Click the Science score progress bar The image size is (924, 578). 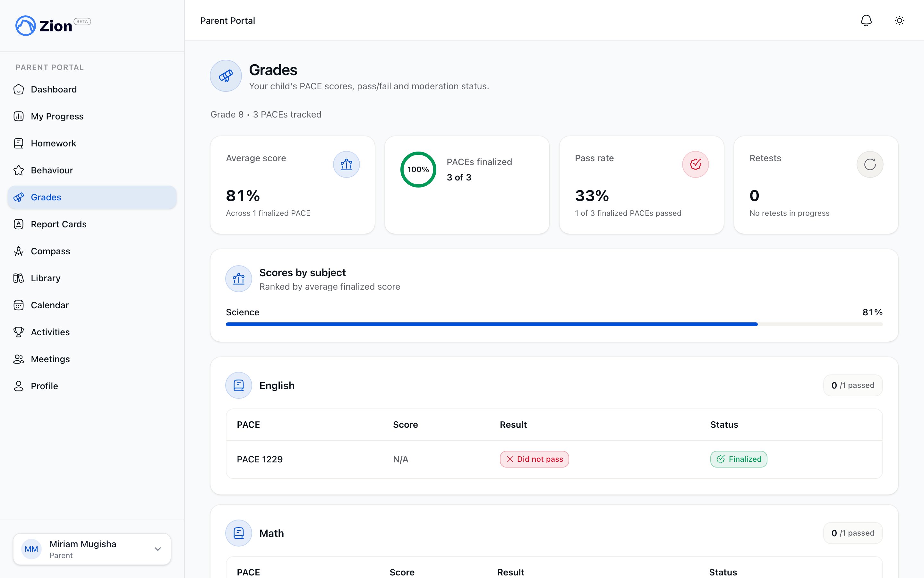554,324
